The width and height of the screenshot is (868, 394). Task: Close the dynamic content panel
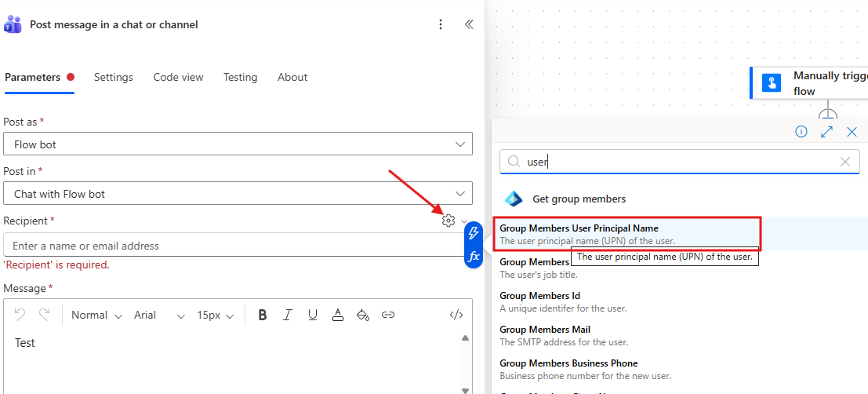[x=852, y=132]
